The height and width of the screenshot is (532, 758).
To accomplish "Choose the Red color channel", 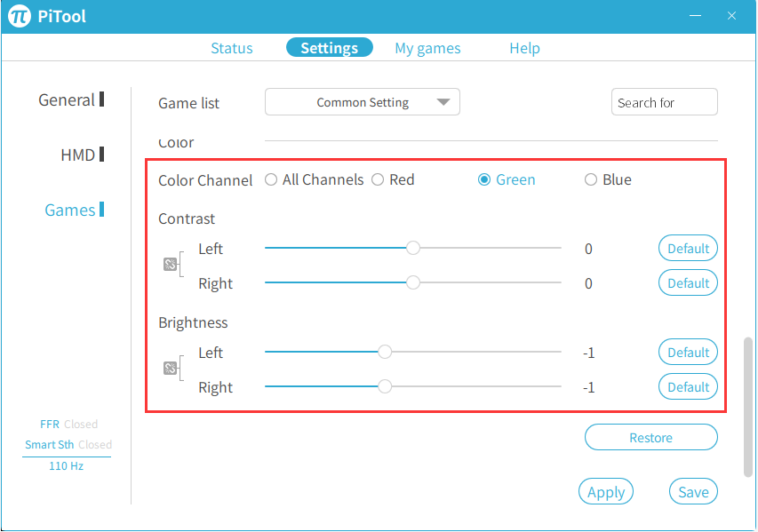I will [x=378, y=179].
